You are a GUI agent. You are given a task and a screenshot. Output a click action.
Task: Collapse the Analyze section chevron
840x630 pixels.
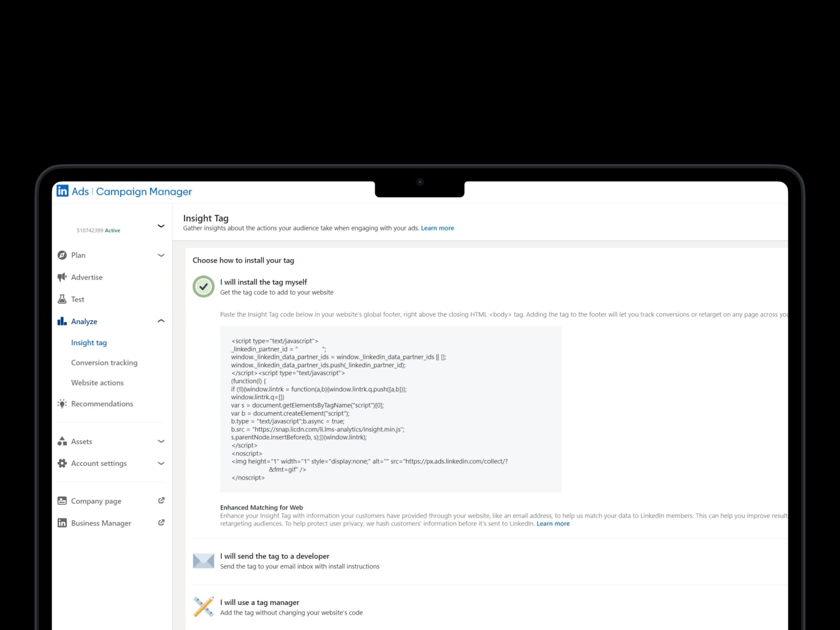tap(161, 321)
